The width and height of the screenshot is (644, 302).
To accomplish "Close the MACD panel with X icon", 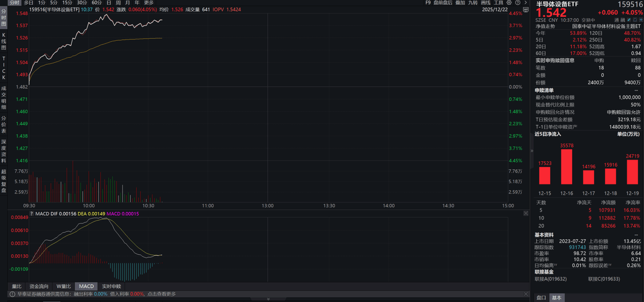I will (x=525, y=214).
